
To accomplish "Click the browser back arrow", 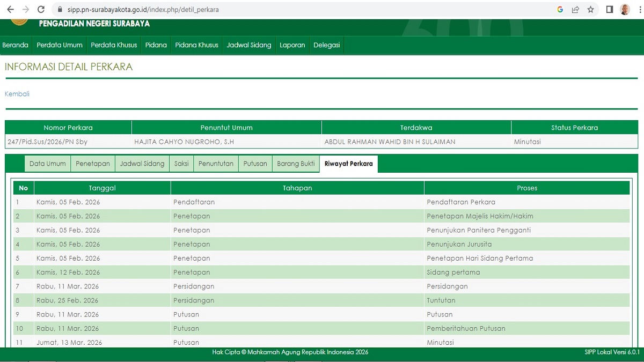I will coord(10,10).
